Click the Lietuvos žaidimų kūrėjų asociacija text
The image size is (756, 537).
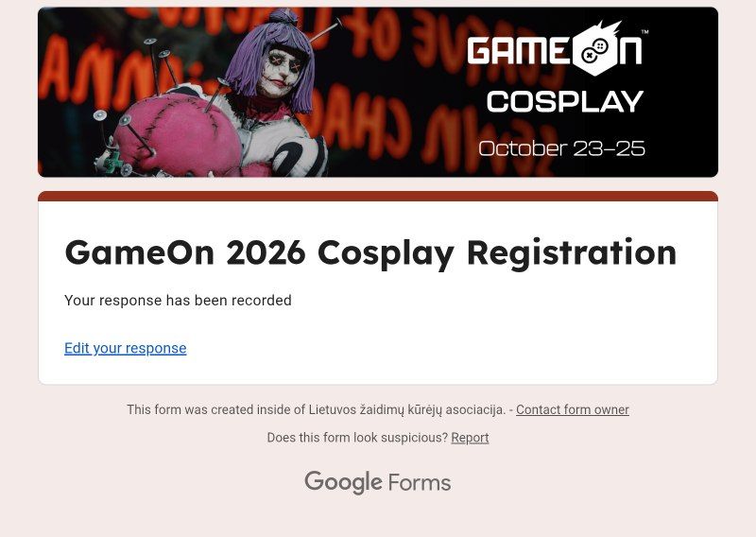coord(407,409)
